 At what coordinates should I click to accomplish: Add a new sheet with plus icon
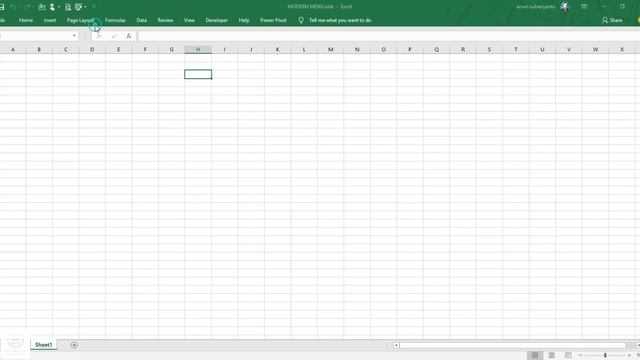pyautogui.click(x=74, y=345)
